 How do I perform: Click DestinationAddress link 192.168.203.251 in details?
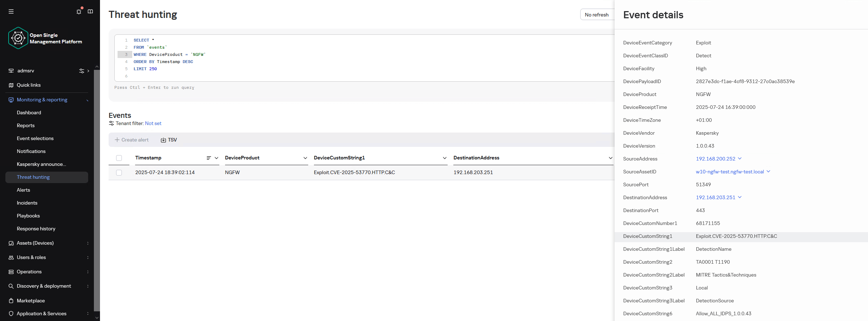coord(716,197)
